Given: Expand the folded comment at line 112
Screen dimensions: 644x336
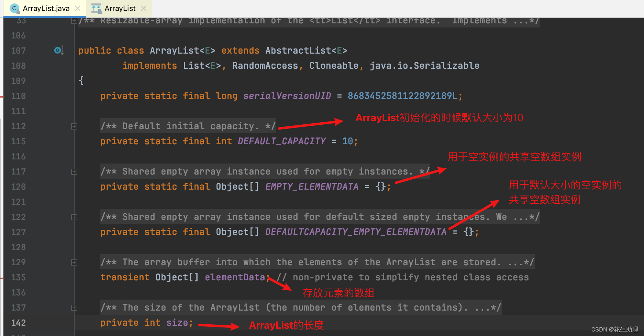Looking at the screenshot, I should pyautogui.click(x=74, y=126).
